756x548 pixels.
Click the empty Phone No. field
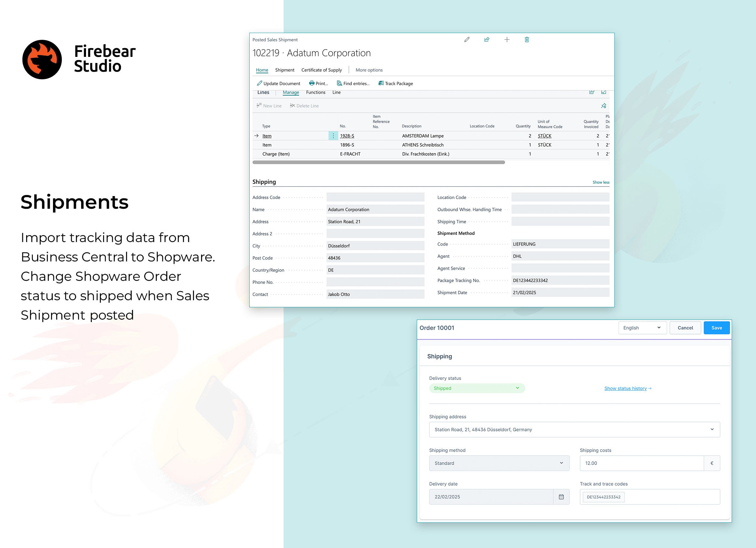(x=375, y=282)
